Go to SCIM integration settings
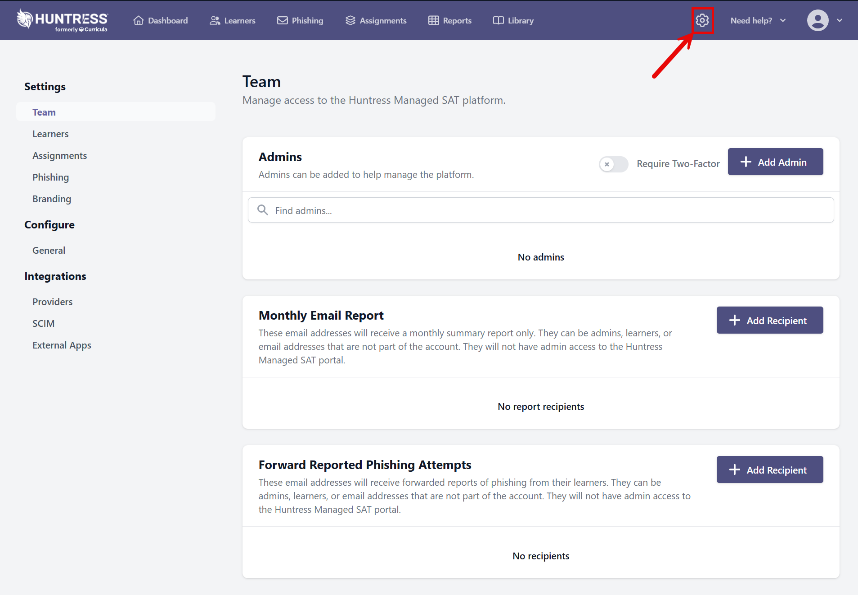 pos(44,324)
